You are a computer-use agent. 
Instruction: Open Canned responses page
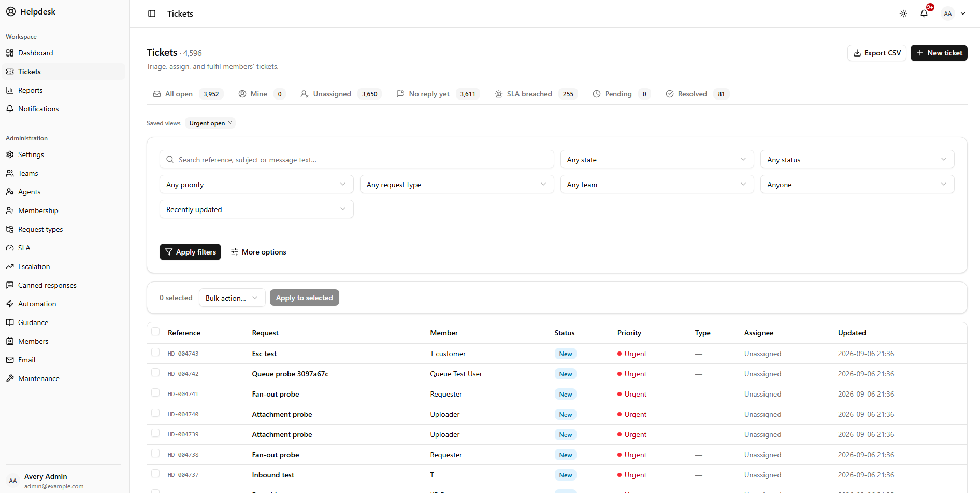[63, 285]
